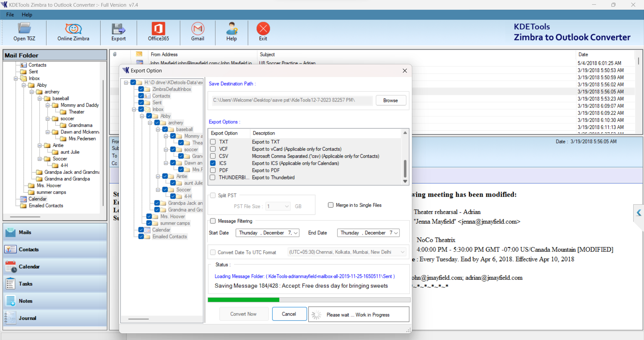
Task: Open Journal section in sidebar
Action: [x=55, y=318]
